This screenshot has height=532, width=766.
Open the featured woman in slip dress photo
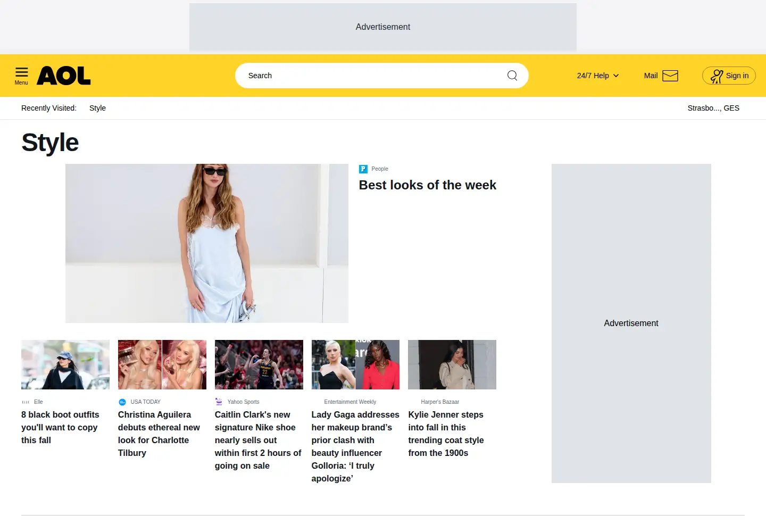[x=207, y=243]
